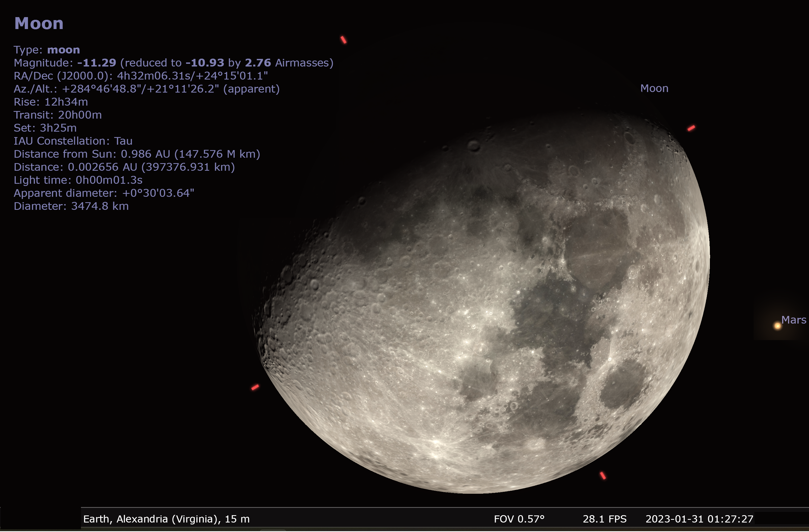Click the 'Diameter: 3474.8 km' line

tap(71, 206)
